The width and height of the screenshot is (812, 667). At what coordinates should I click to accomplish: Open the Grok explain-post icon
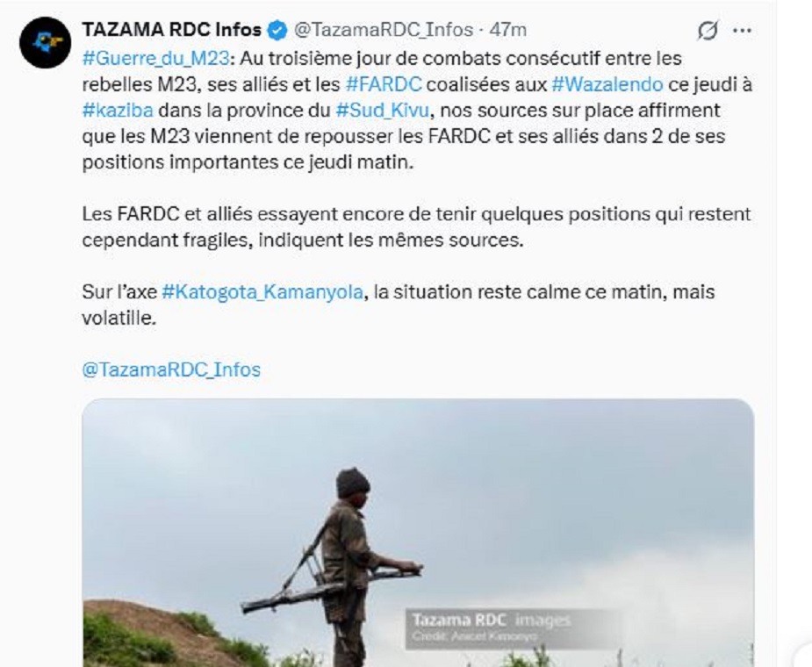tap(708, 31)
